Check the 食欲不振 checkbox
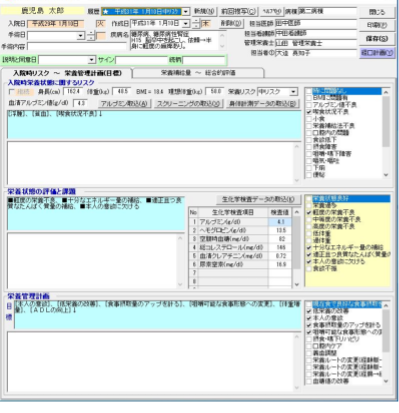399x413 pixels. click(309, 269)
